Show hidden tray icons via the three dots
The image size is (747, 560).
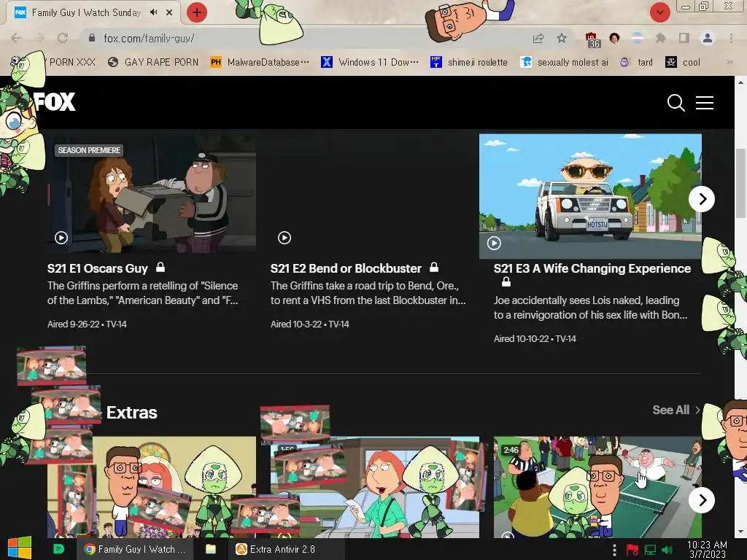[x=614, y=550]
